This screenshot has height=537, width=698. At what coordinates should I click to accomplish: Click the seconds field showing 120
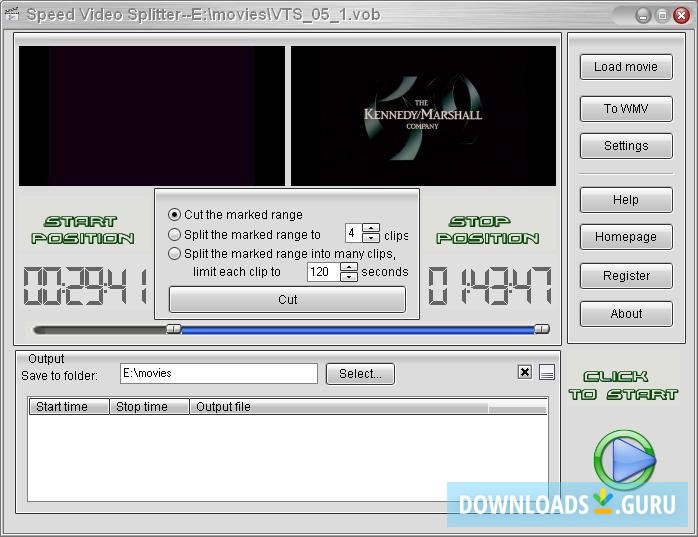[324, 272]
